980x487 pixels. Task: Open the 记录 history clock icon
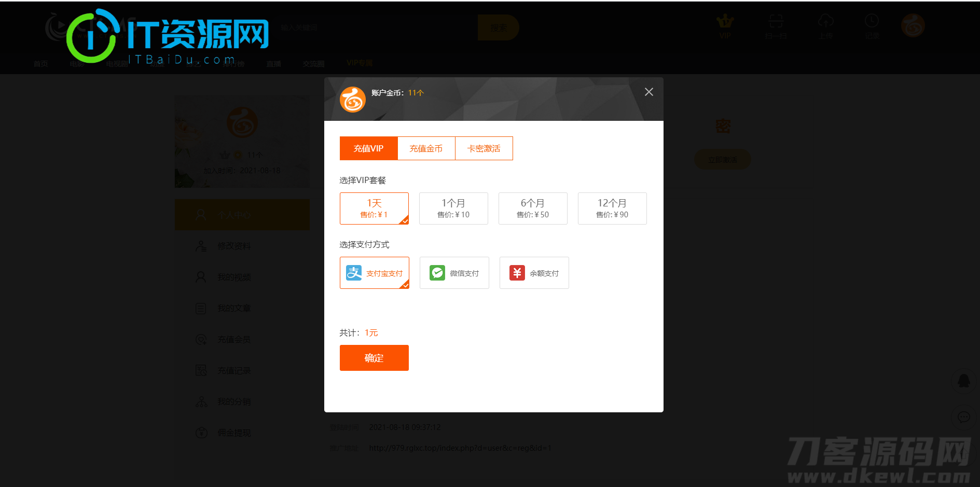(x=872, y=21)
